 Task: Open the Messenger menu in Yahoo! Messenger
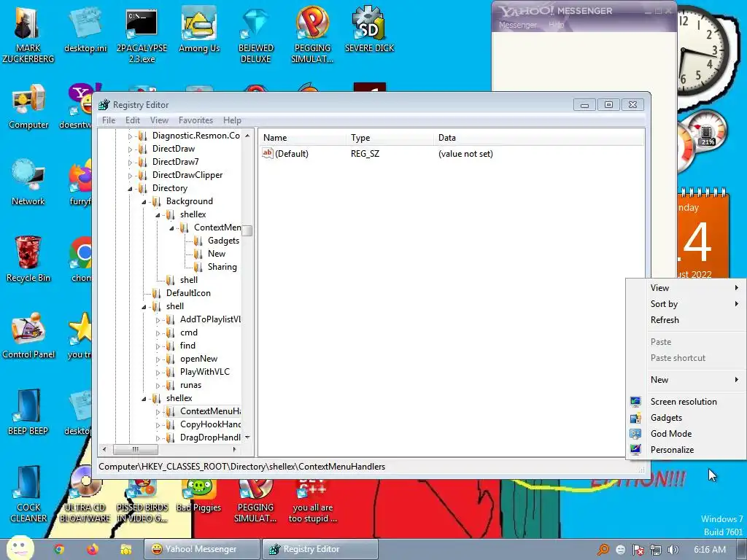[517, 25]
